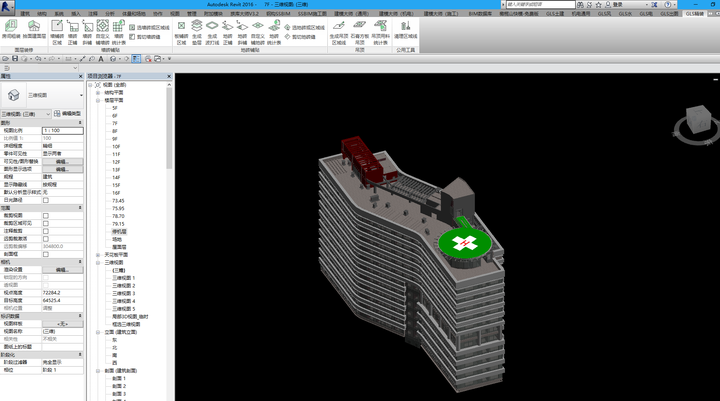Toggle the 注释裁剪 checkbox
Viewport: 720px width, 401px height.
pos(45,231)
